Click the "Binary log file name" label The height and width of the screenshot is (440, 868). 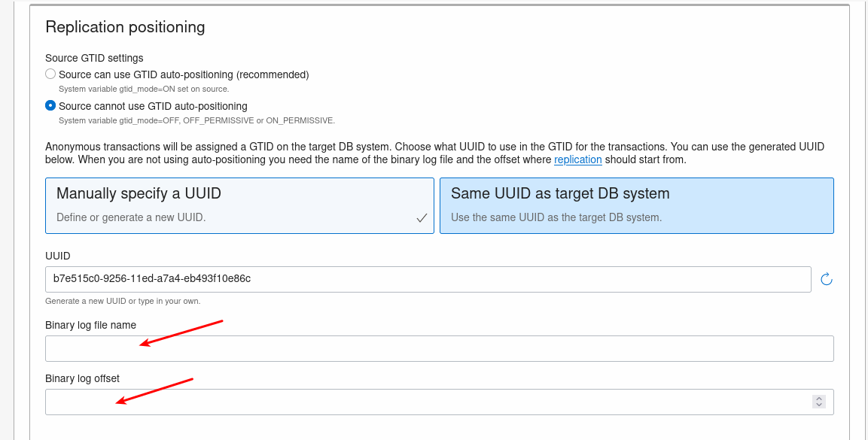[90, 325]
